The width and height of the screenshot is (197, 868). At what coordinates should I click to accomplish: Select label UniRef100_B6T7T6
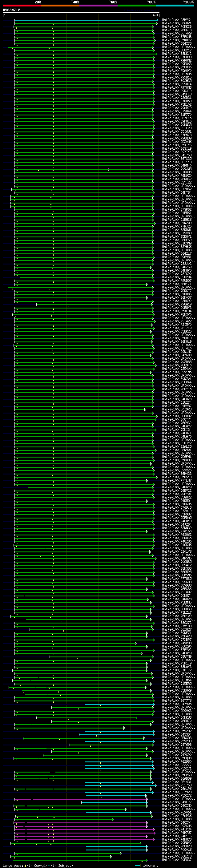(176, 700)
